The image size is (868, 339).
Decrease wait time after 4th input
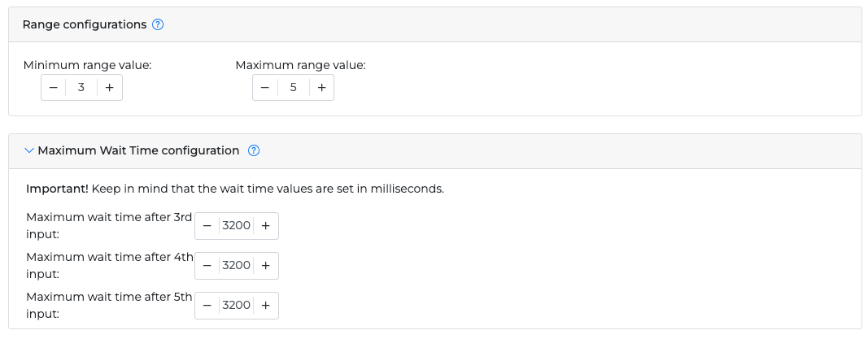point(207,266)
